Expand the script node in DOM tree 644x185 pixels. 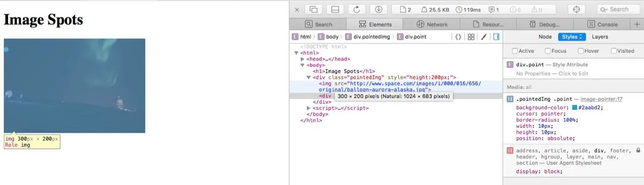(309, 108)
